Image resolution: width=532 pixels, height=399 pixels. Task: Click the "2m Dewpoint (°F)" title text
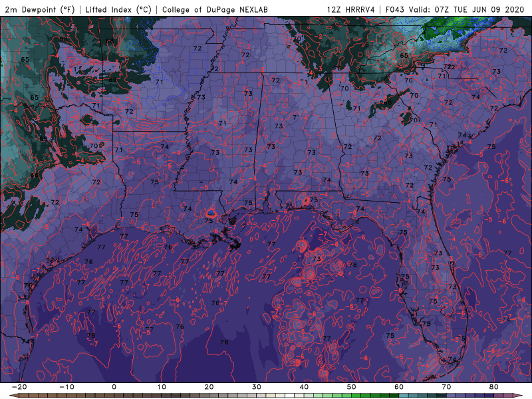(39, 9)
